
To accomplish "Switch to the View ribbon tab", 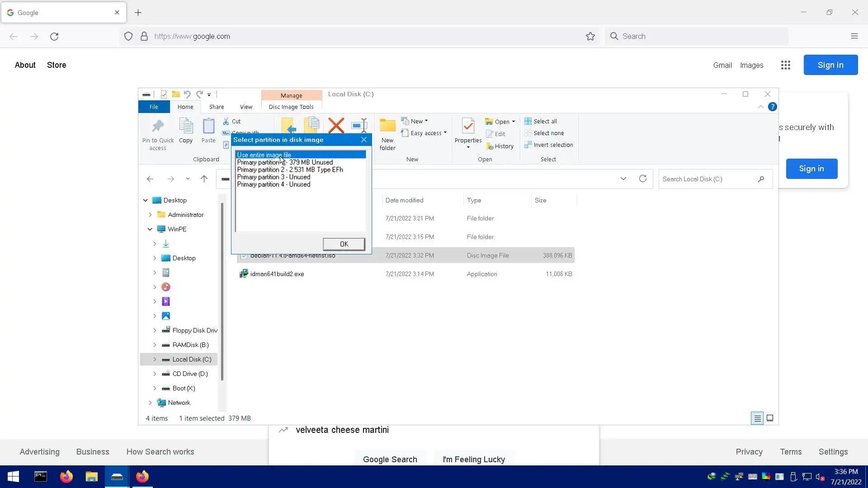I will [x=246, y=107].
